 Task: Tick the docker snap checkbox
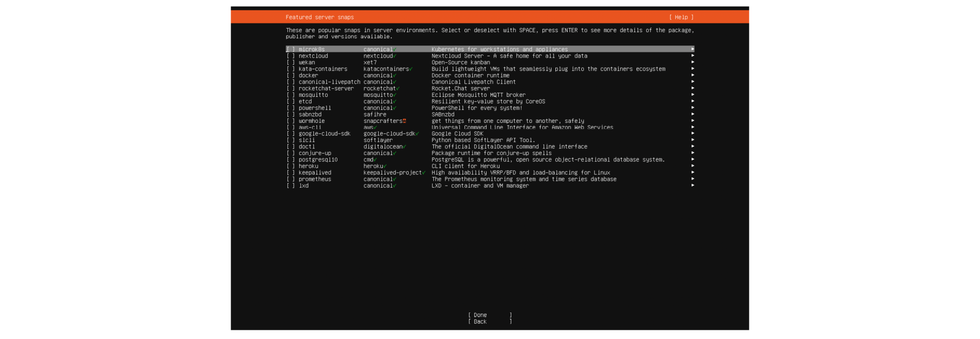pos(290,75)
